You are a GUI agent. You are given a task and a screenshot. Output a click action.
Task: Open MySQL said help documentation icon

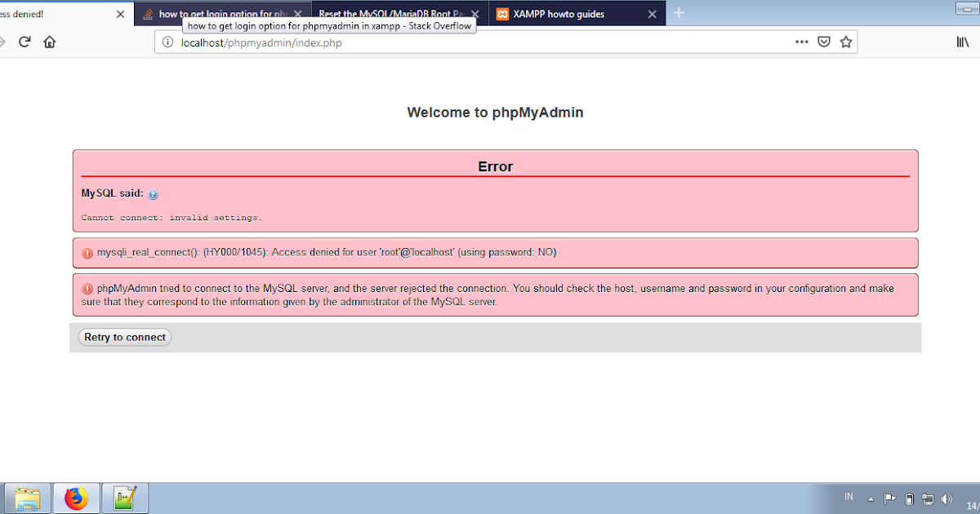[154, 194]
